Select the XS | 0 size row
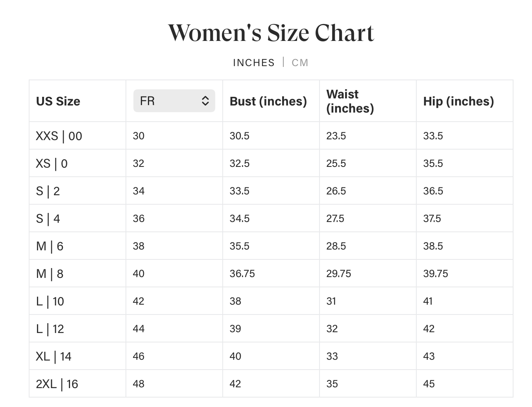 click(x=271, y=163)
